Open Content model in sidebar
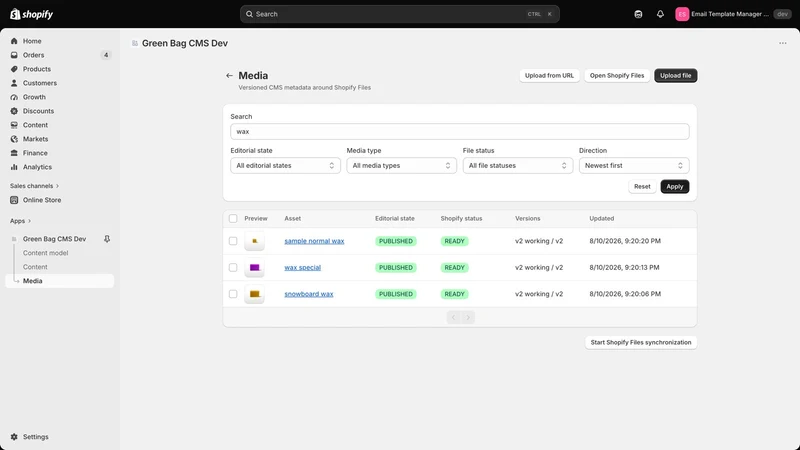Viewport: 800px width, 450px height. [x=45, y=253]
